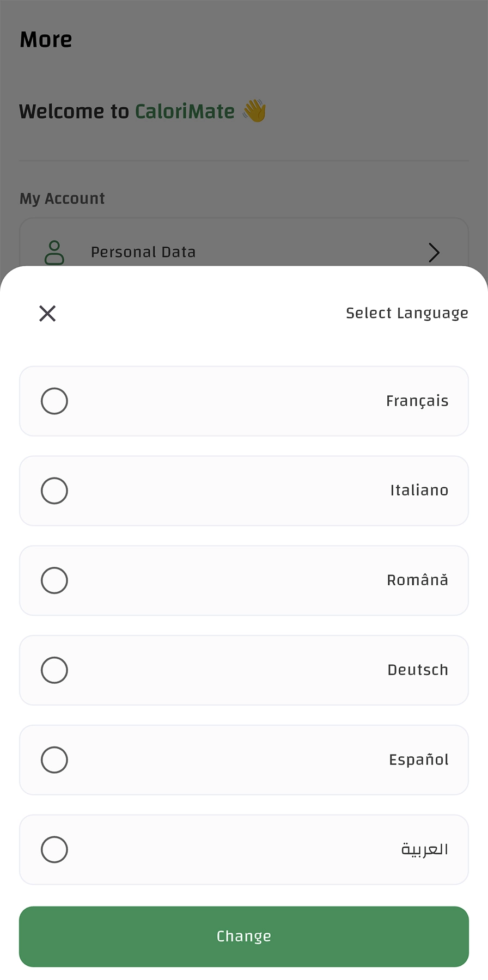The width and height of the screenshot is (488, 980).
Task: Tap the Español language label
Action: (x=419, y=759)
